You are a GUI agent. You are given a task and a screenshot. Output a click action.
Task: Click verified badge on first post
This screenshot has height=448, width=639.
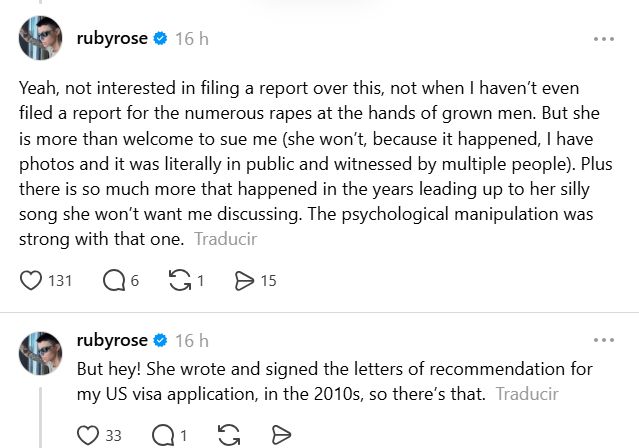159,39
